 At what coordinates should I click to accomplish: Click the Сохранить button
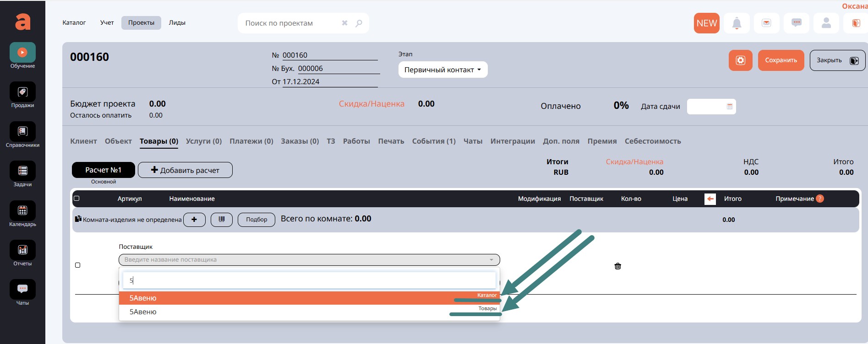[x=781, y=60]
